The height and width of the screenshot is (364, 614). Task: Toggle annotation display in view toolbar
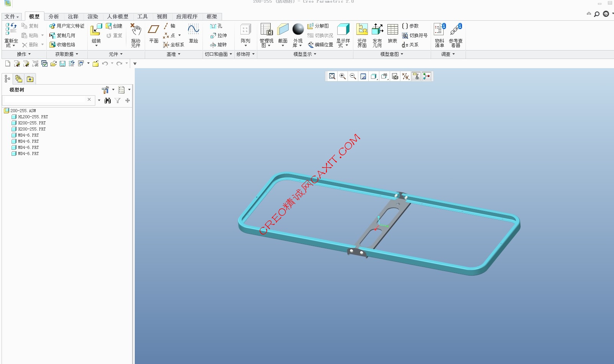[416, 76]
